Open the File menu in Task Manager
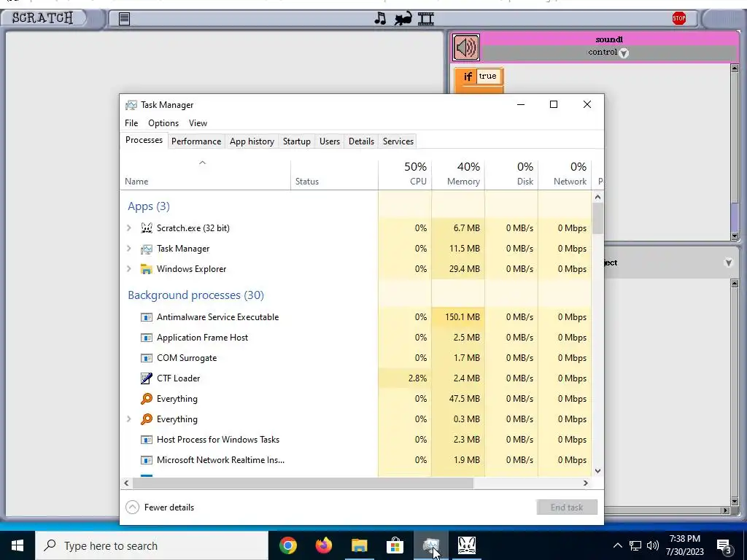Screen dimensions: 747x560 pyautogui.click(x=131, y=122)
